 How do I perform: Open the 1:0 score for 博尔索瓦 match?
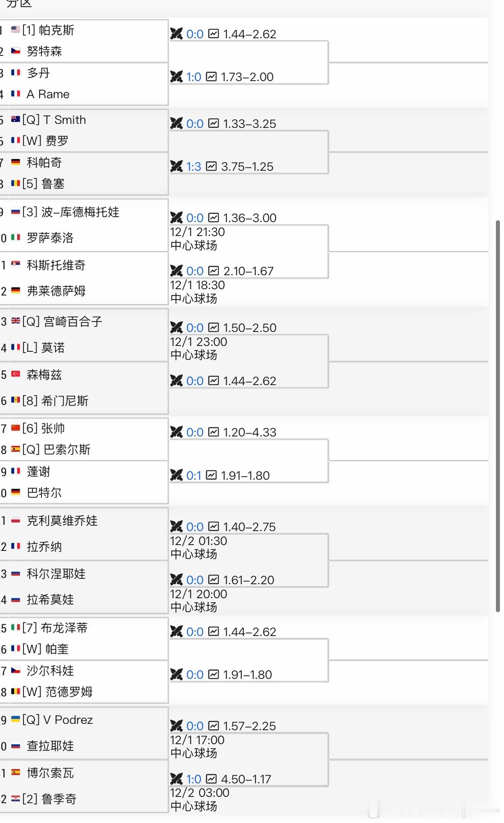click(194, 778)
